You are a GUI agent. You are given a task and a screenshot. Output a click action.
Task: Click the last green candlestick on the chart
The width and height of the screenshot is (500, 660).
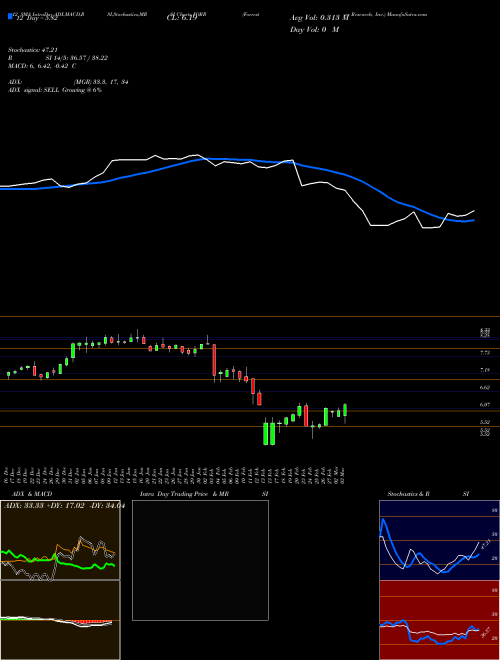pyautogui.click(x=345, y=410)
